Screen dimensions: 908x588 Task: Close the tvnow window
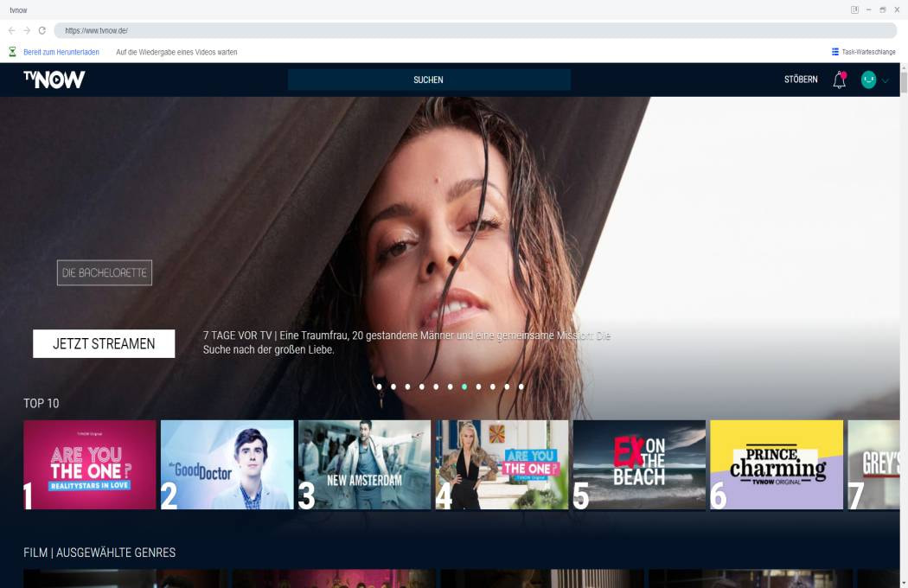(x=897, y=10)
